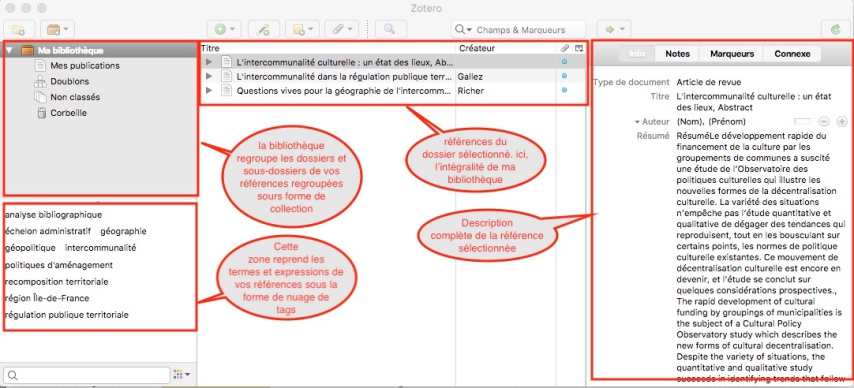Click the New Collection toolbar icon

point(19,29)
